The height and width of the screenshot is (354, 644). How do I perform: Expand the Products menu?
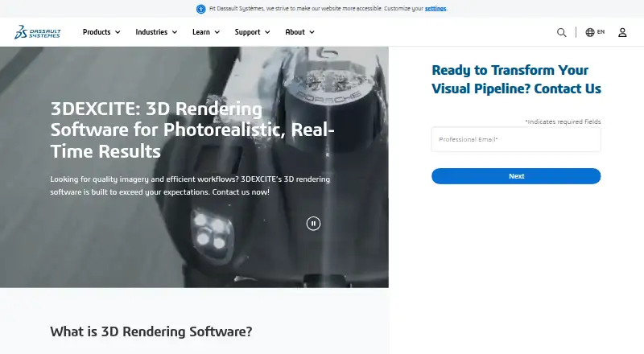(101, 32)
